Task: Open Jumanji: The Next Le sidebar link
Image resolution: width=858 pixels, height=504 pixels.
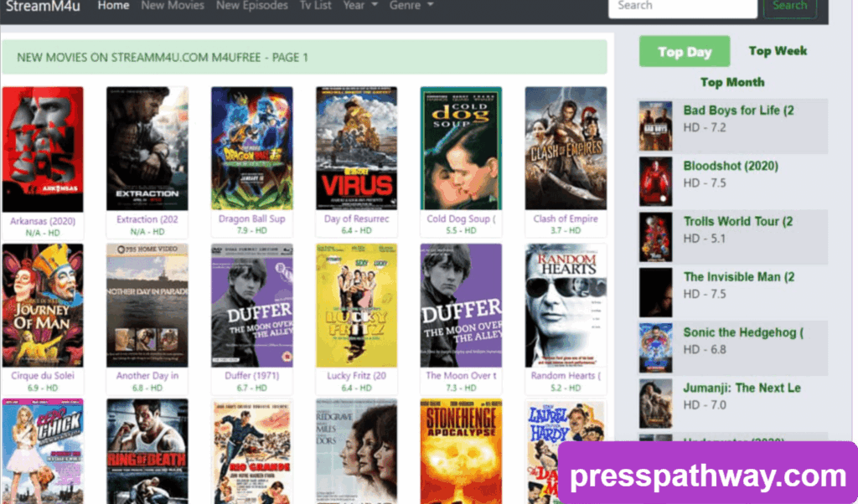Action: (742, 388)
